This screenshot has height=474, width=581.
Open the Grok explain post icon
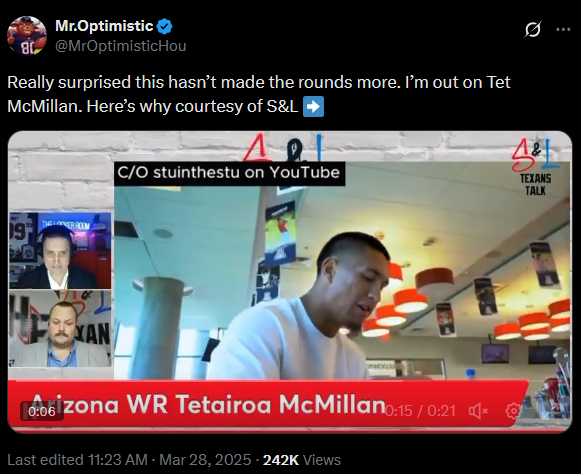click(533, 29)
